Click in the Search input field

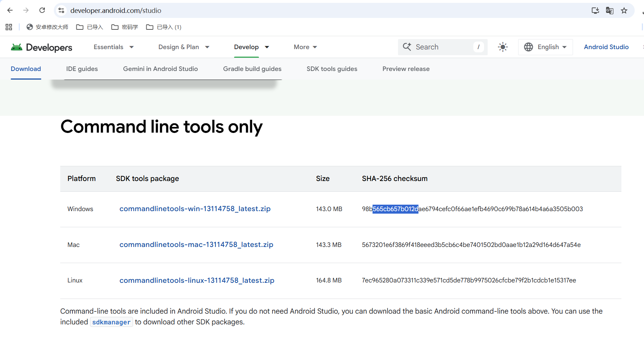coord(443,47)
